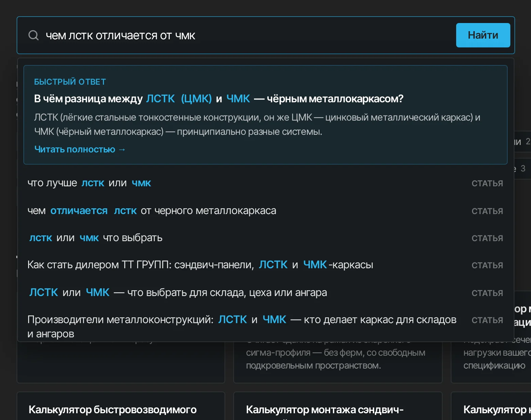Open Калькулятор быстровозводимого card
The image size is (531, 420).
pyautogui.click(x=121, y=406)
